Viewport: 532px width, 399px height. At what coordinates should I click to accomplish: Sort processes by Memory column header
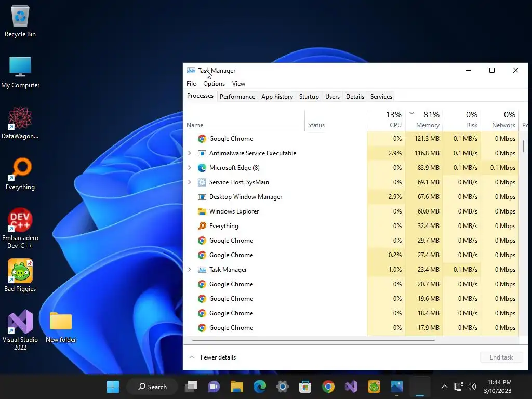coord(424,121)
